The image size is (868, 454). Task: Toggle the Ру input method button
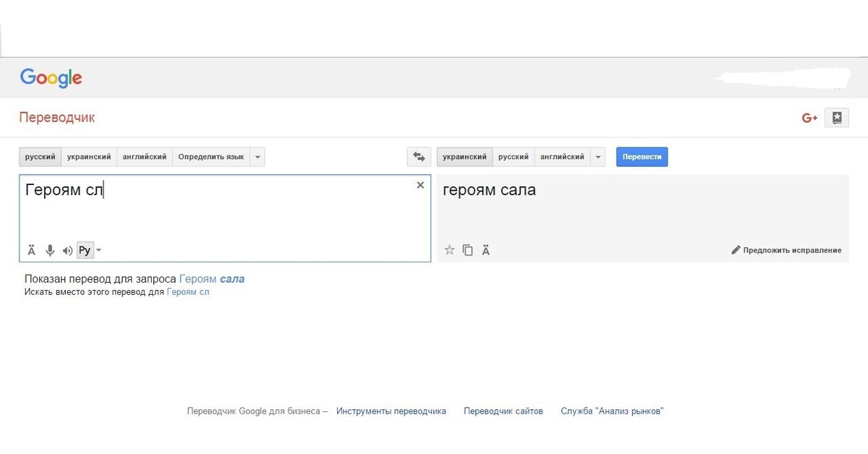(x=85, y=251)
